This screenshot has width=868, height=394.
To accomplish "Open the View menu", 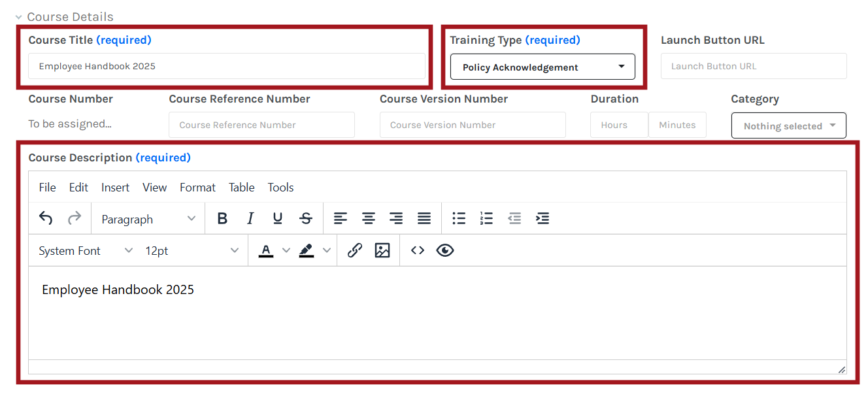I will pyautogui.click(x=155, y=188).
